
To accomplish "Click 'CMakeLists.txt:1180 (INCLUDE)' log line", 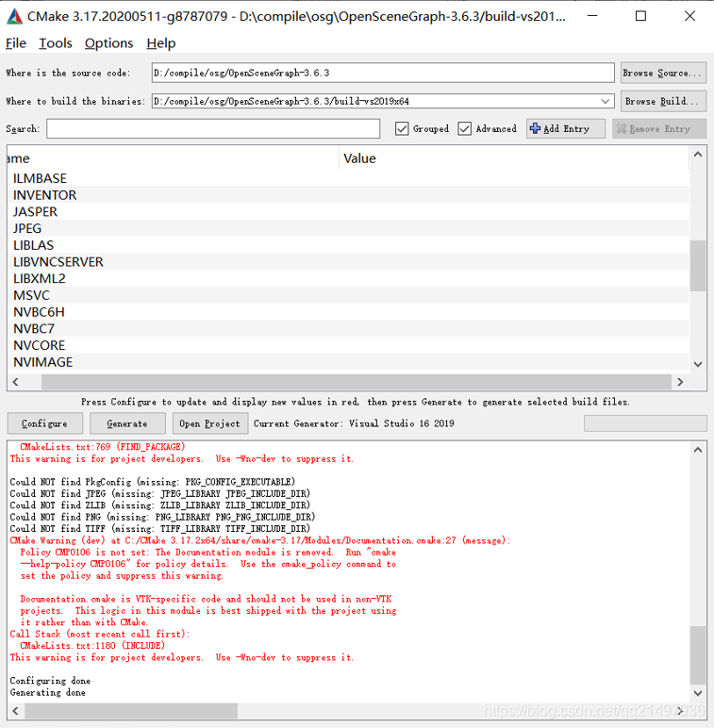I will (x=92, y=645).
